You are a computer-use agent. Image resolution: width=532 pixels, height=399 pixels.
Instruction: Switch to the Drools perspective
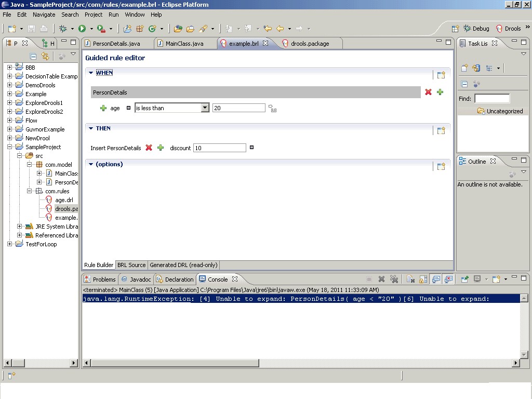coord(508,29)
